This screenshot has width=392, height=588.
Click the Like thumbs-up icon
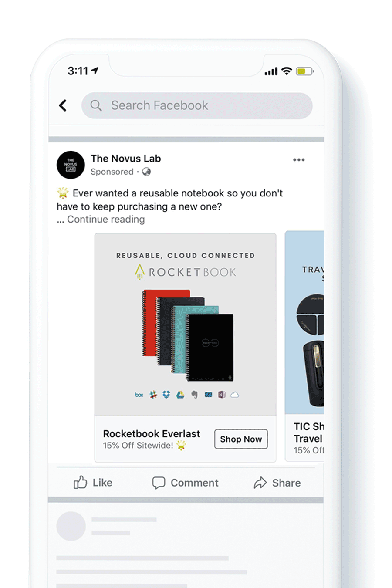point(81,482)
